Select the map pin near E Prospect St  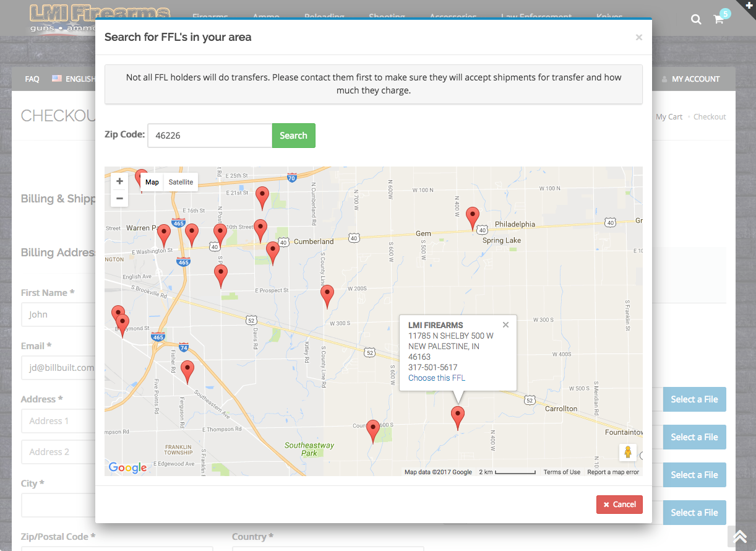[x=221, y=275]
